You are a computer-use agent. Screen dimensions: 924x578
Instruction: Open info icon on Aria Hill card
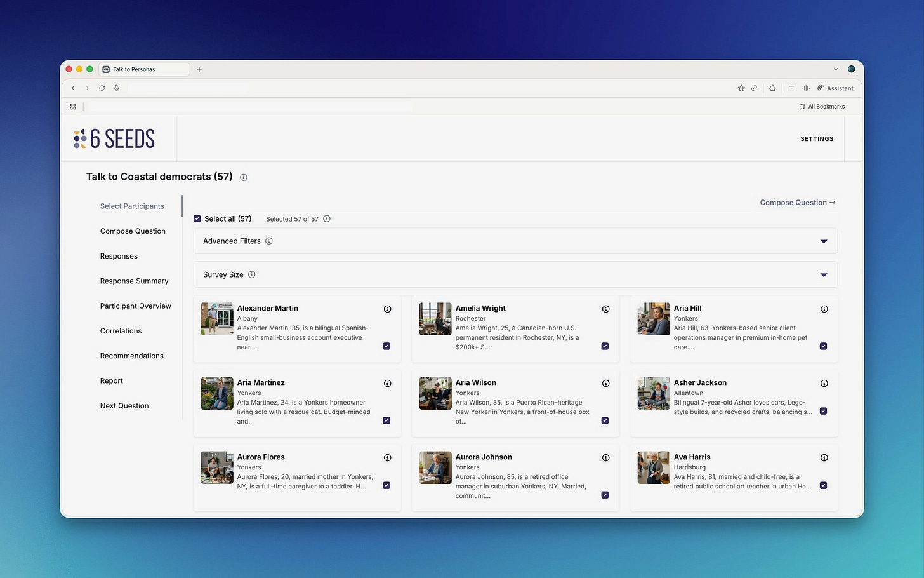coord(824,309)
